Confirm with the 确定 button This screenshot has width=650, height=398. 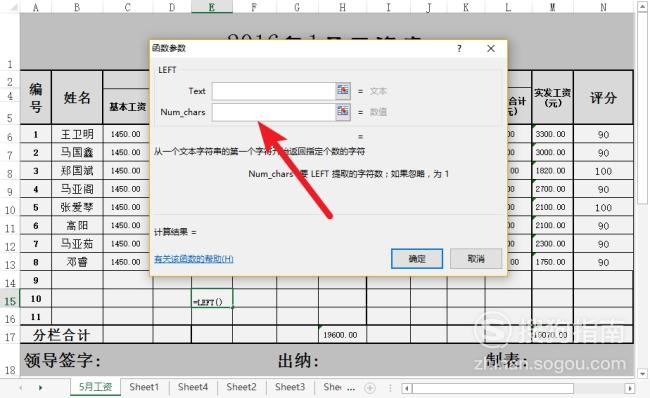pyautogui.click(x=417, y=259)
